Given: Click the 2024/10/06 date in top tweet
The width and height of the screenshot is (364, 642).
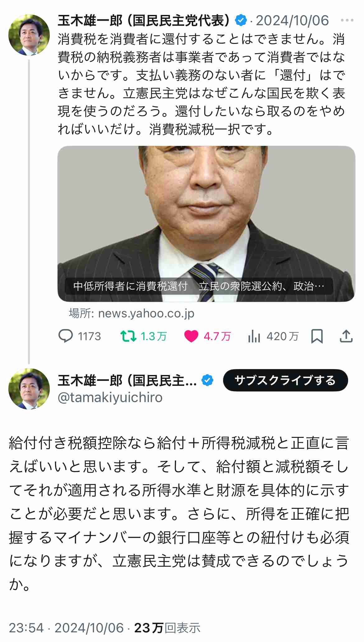Looking at the screenshot, I should tap(292, 21).
